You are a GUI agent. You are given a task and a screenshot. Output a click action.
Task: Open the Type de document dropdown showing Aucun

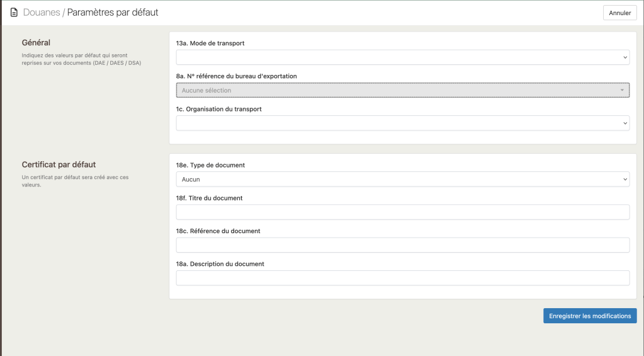[402, 180]
